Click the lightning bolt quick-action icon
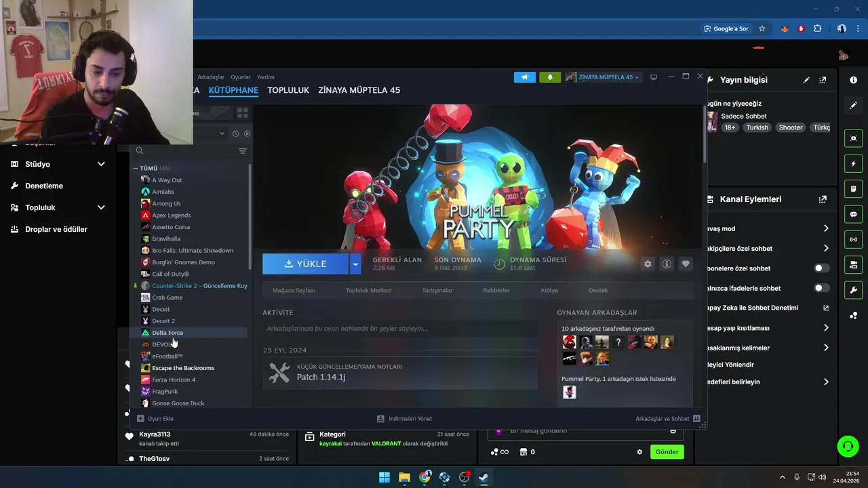 click(853, 164)
